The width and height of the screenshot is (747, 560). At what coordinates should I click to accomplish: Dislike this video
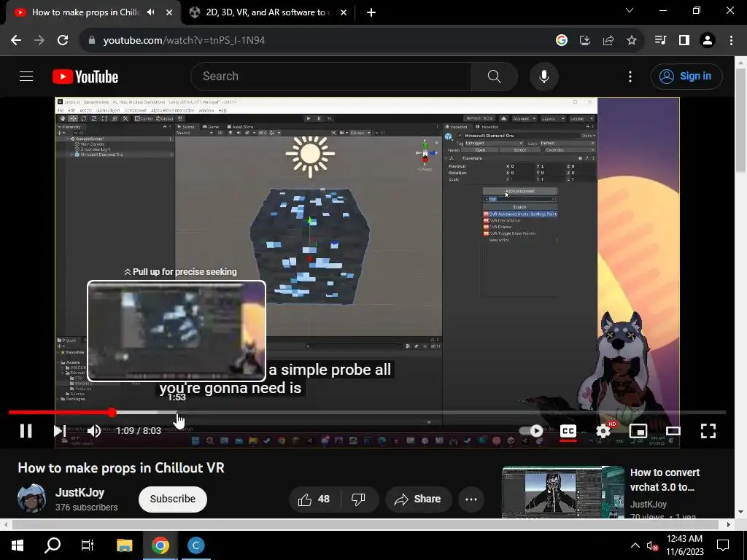tap(358, 499)
